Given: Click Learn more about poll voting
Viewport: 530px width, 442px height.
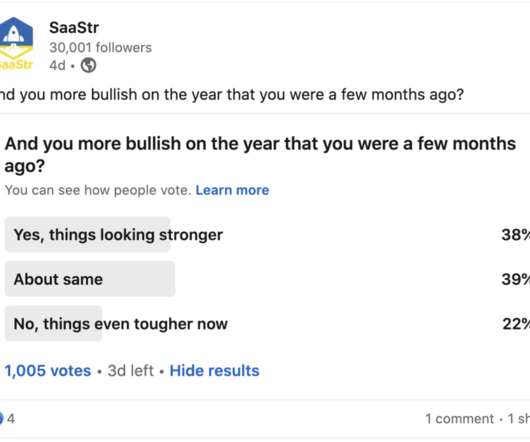Looking at the screenshot, I should 232,190.
